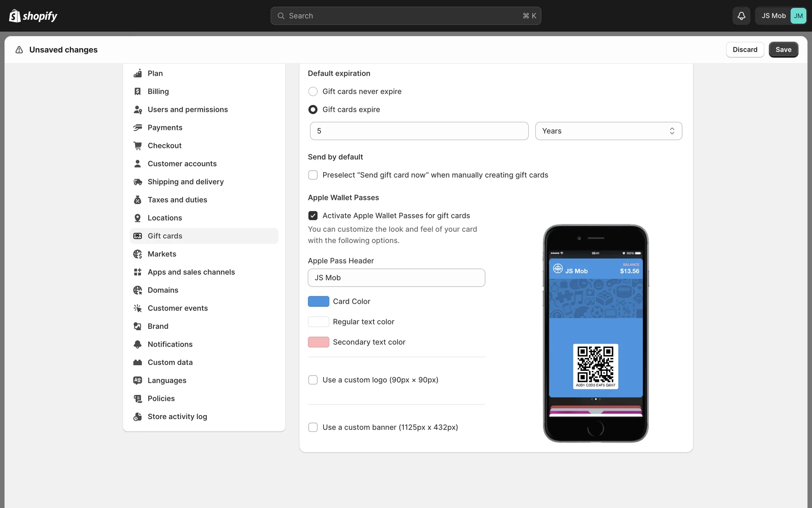Screen dimensions: 812x508
Task: Enable preselect Send gift card now
Action: click(313, 175)
